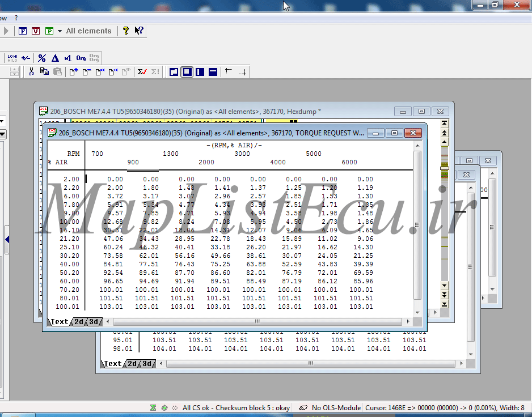Viewport: 532px width, 417px height.
Task: Click the grayed page-with-pin icon
Action: click(126, 71)
